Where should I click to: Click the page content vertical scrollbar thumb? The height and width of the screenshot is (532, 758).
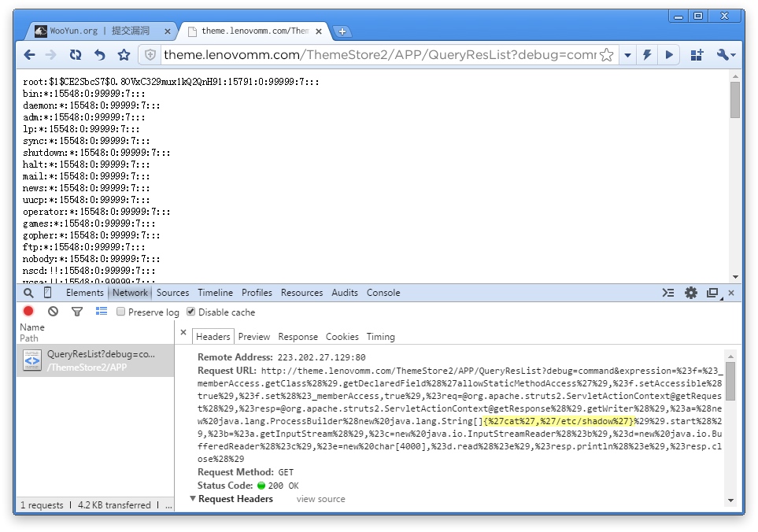click(735, 100)
